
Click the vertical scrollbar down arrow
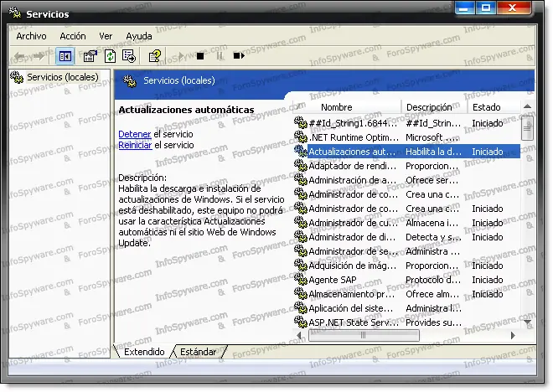pyautogui.click(x=527, y=322)
